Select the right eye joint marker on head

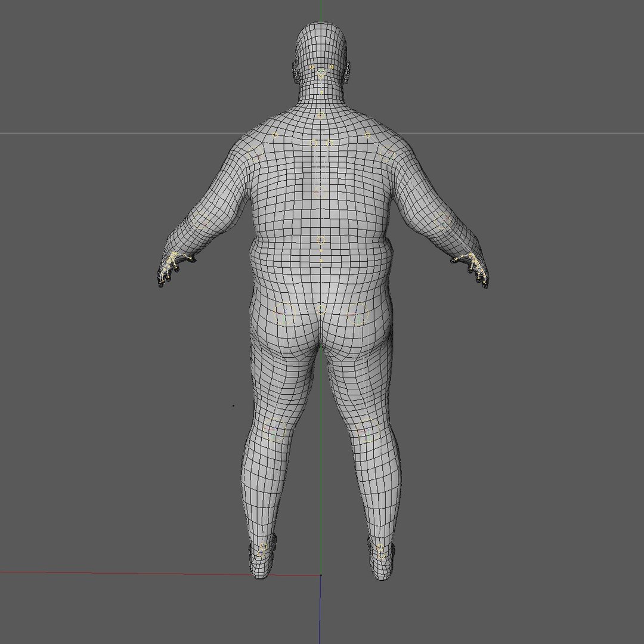point(331,66)
